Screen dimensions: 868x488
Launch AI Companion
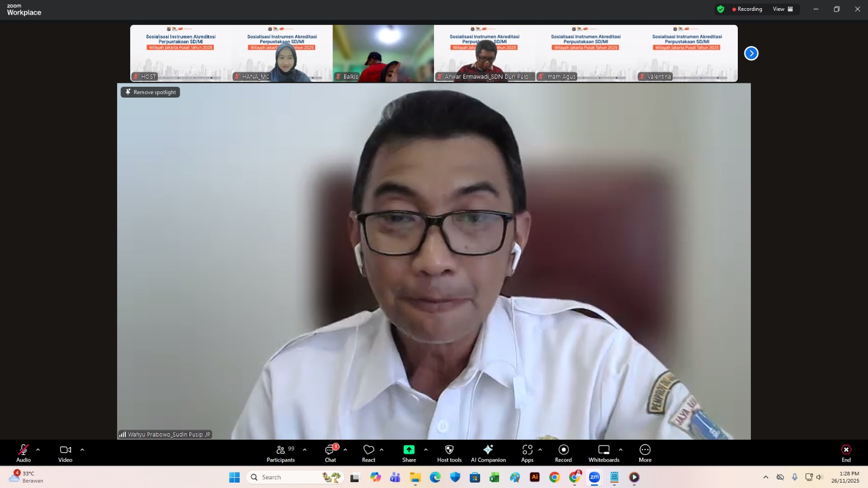point(488,453)
